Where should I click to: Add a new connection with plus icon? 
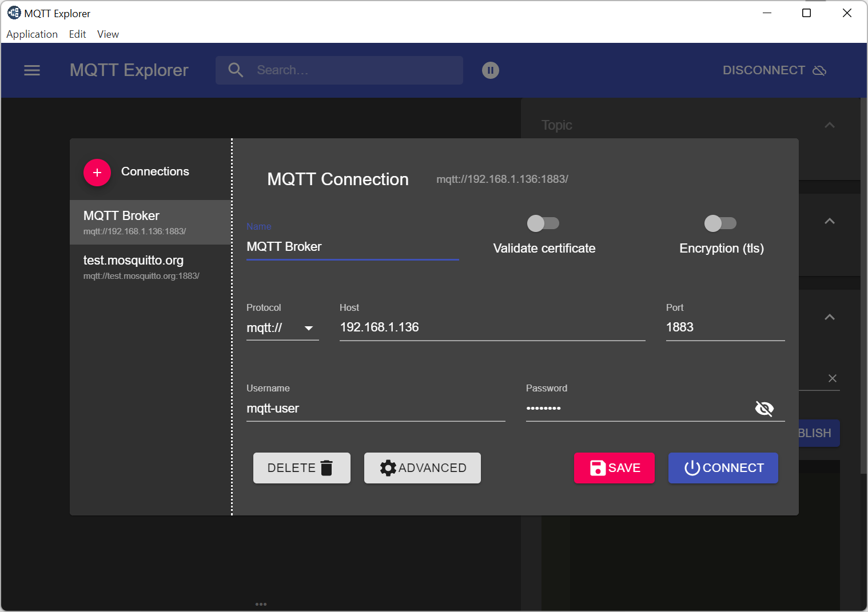point(97,173)
